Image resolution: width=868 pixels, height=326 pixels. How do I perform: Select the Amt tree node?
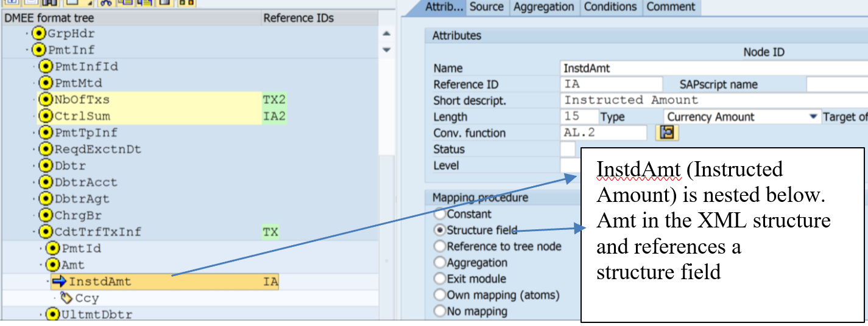coord(74,265)
